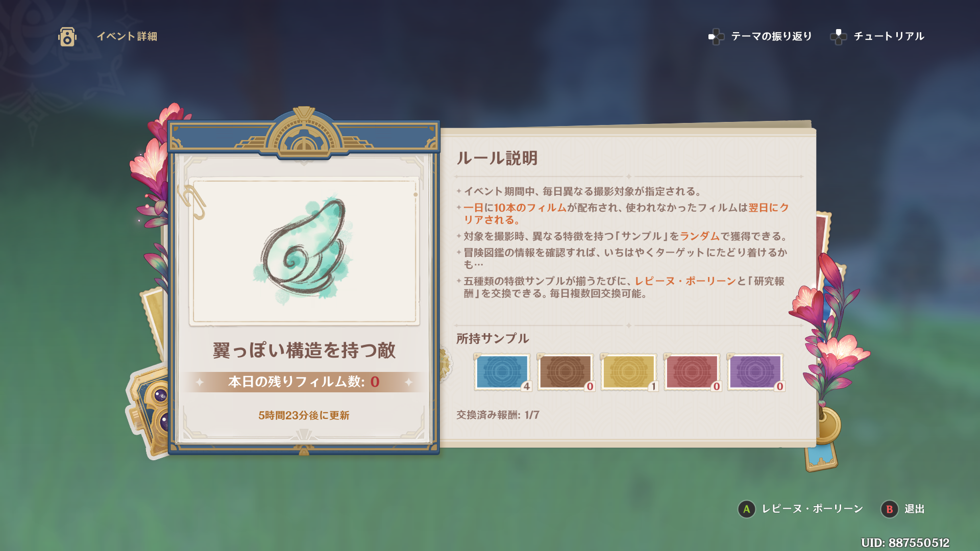980x551 pixels.
Task: Open the チュートリアル tutorial
Action: pyautogui.click(x=889, y=36)
